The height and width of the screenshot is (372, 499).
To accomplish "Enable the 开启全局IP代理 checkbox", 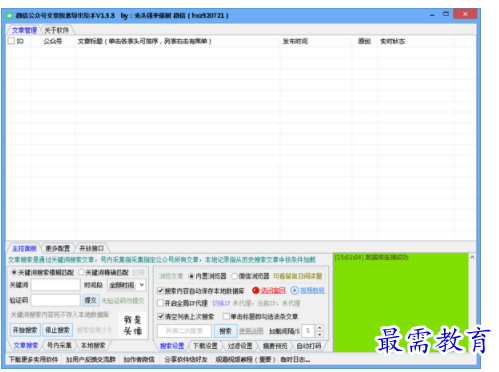I will [x=160, y=303].
